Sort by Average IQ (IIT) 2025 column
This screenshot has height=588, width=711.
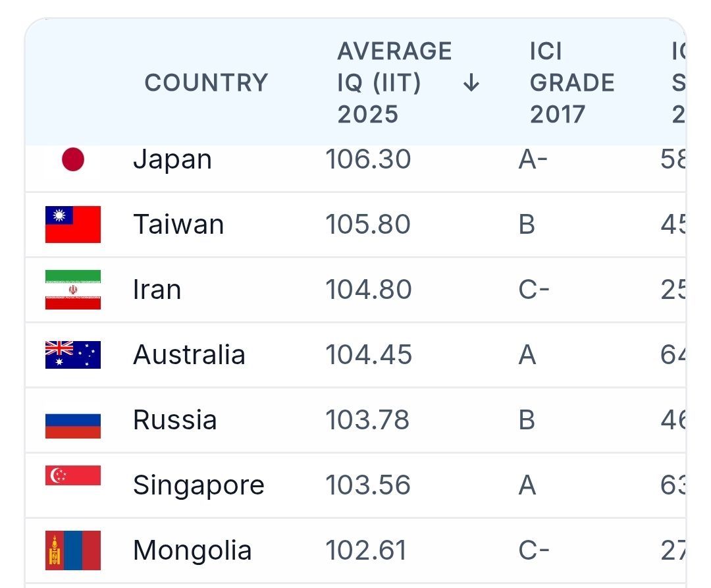pyautogui.click(x=394, y=83)
